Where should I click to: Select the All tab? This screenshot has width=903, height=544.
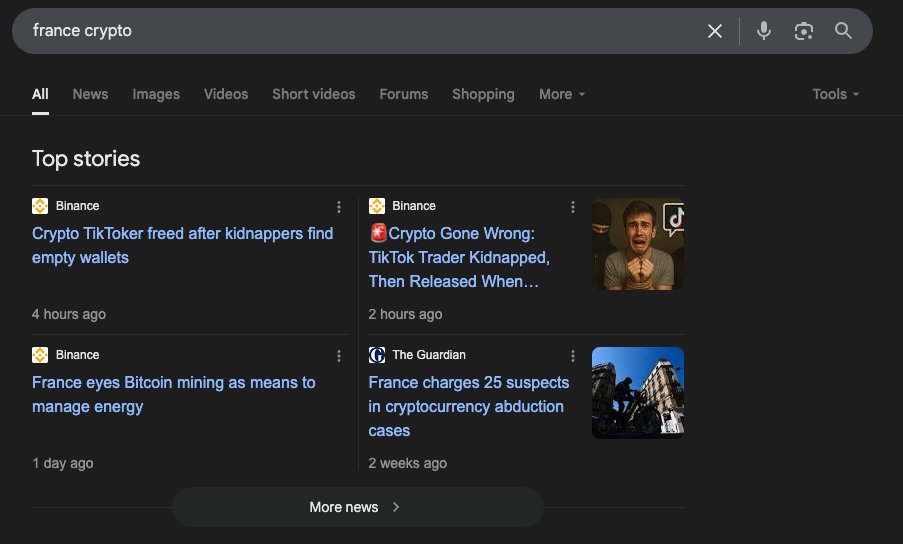(x=40, y=94)
